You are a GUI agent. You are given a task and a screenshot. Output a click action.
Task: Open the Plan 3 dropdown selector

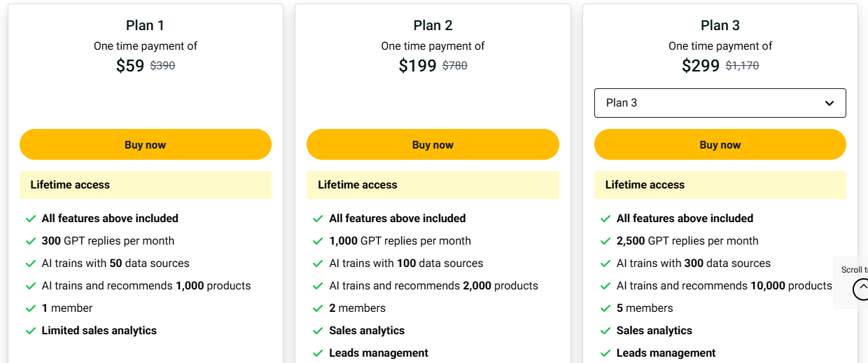(x=720, y=103)
